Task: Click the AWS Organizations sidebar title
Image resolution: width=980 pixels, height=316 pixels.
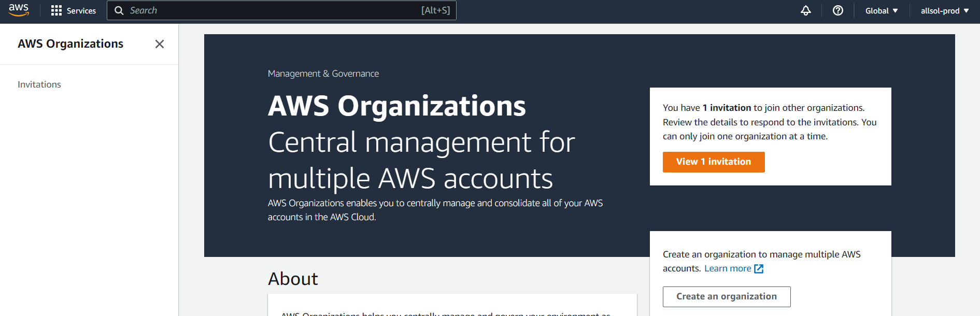Action: click(x=70, y=44)
